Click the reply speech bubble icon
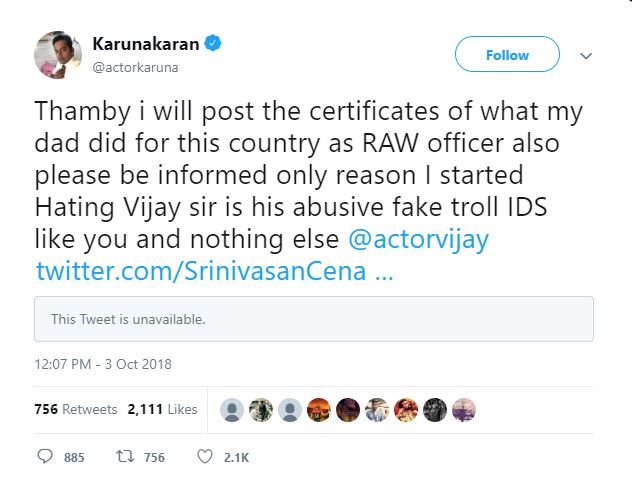 (45, 457)
